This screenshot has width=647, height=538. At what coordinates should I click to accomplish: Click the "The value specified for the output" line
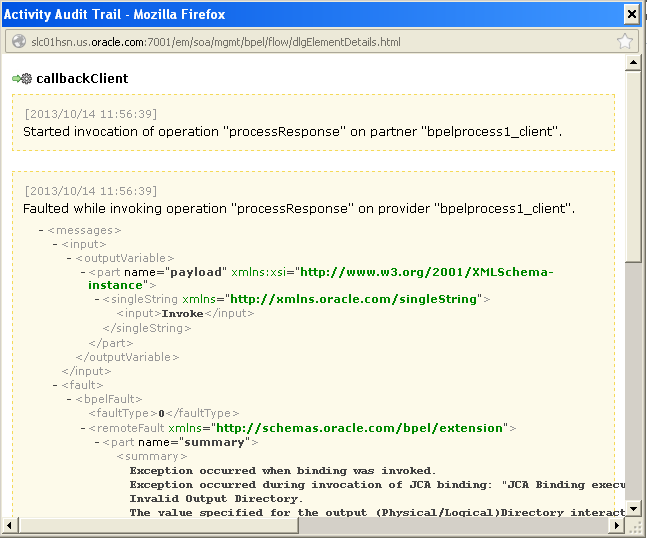pyautogui.click(x=377, y=513)
